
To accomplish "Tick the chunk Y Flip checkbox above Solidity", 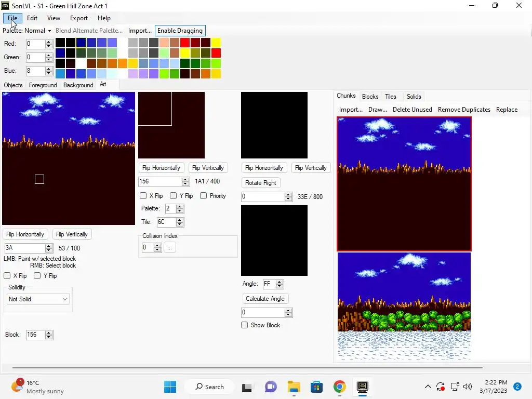I will 37,275.
